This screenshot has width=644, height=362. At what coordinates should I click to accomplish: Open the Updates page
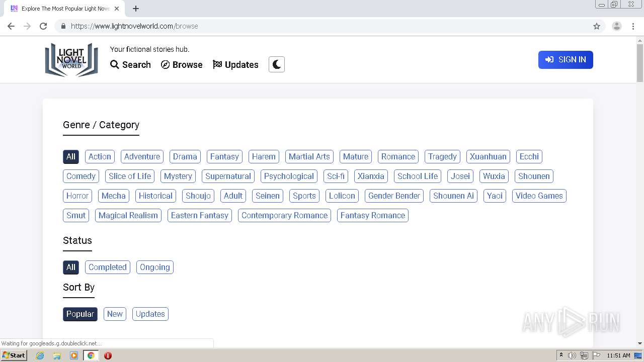coord(235,64)
